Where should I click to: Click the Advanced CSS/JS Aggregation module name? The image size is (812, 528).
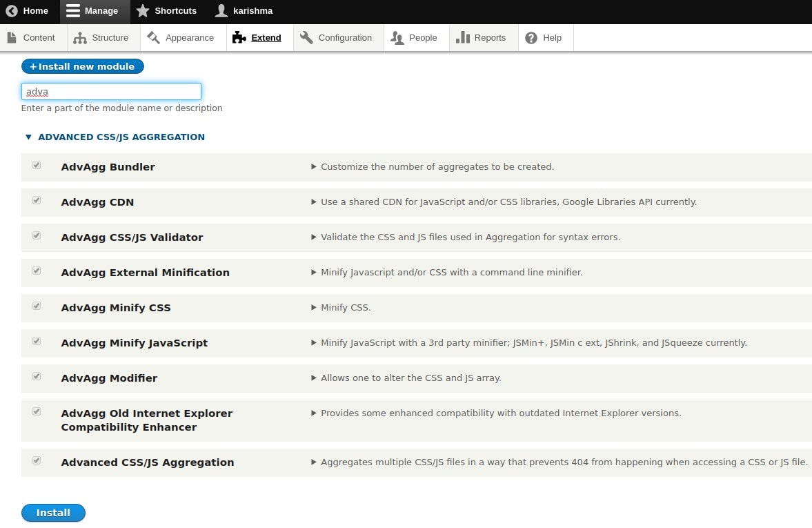148,462
